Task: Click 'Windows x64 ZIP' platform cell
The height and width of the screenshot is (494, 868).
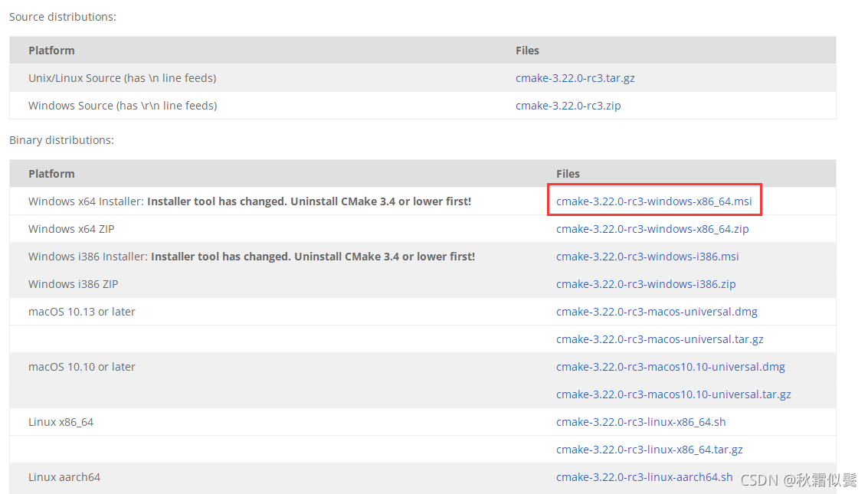Action: click(71, 229)
